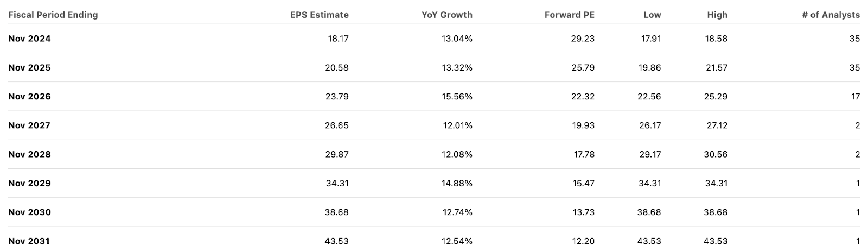Click the 18.17 EPS estimate value
Image resolution: width=868 pixels, height=251 pixels.
[338, 39]
